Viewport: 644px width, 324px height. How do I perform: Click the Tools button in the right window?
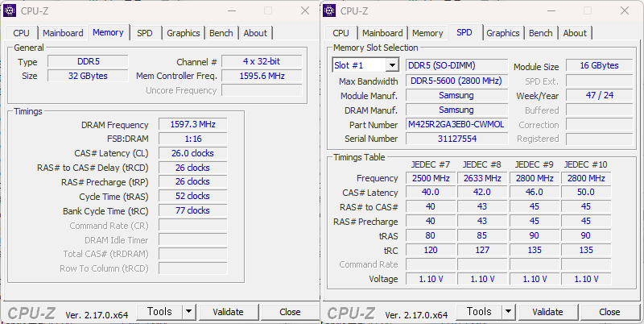[x=478, y=312]
